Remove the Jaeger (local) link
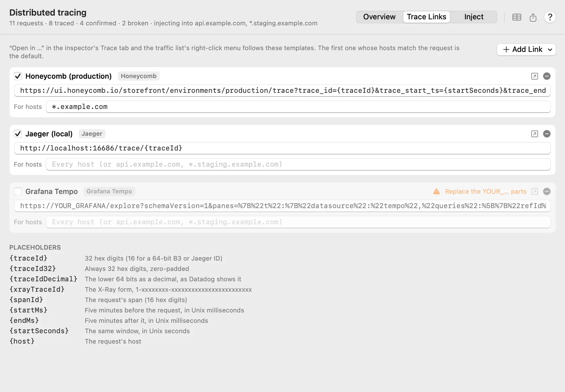Screen dimensions: 565x392 click(x=547, y=134)
